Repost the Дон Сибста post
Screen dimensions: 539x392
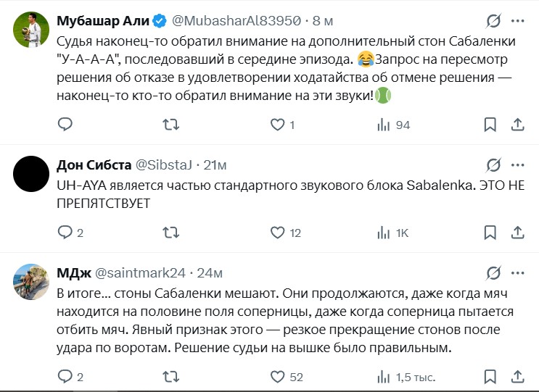(x=170, y=233)
